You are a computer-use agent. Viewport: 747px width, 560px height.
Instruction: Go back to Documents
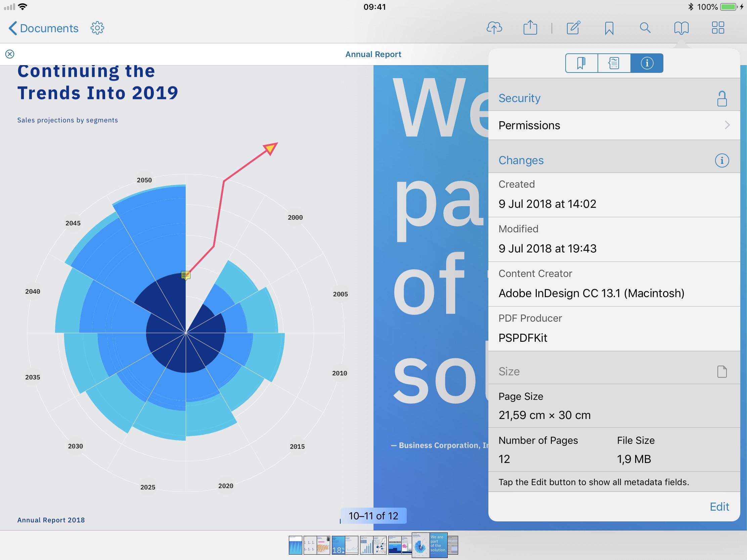pos(43,28)
